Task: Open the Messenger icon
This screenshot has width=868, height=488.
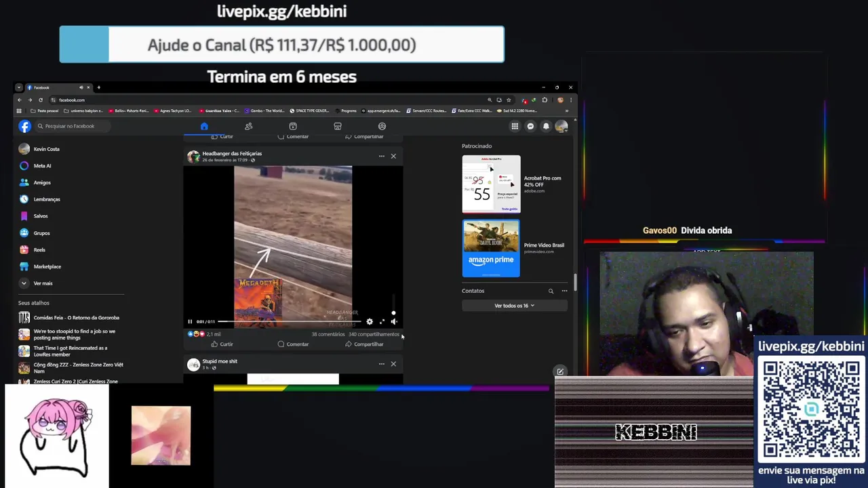Action: 530,126
